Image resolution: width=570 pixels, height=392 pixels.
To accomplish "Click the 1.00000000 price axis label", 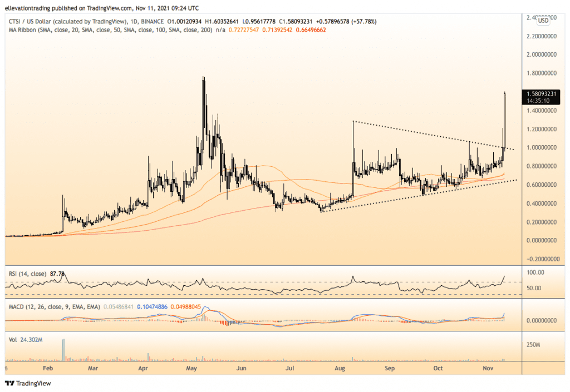I will [541, 147].
